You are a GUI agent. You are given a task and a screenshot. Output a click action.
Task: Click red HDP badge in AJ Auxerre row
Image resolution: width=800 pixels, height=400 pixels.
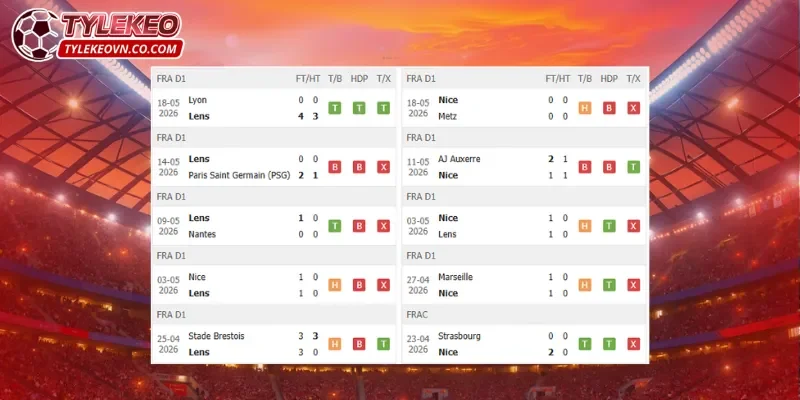pyautogui.click(x=609, y=167)
